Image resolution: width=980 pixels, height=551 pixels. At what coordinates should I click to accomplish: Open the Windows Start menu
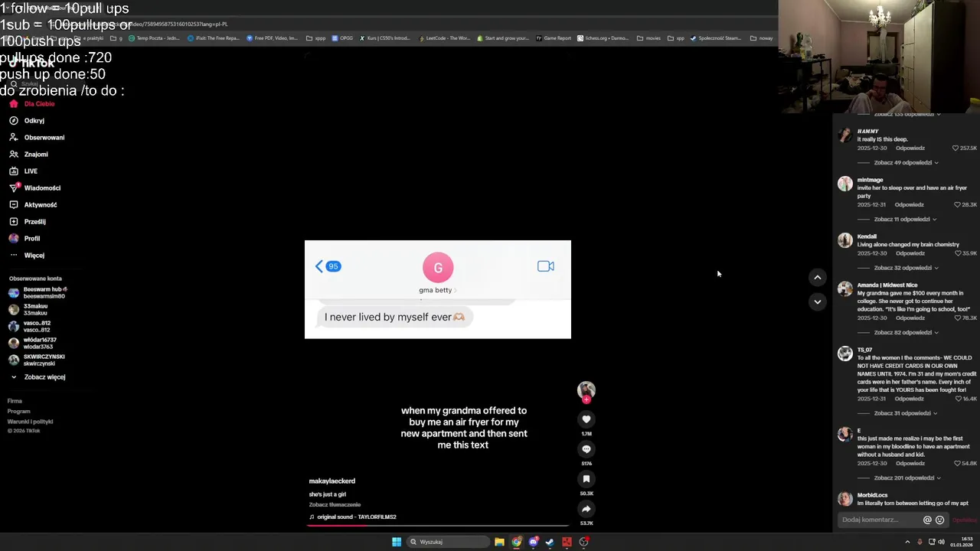pyautogui.click(x=397, y=542)
